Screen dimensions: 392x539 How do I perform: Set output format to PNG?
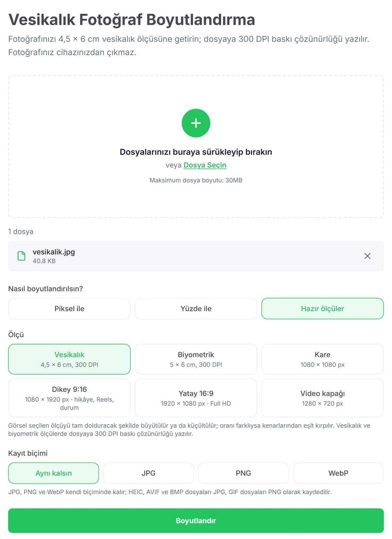pyautogui.click(x=243, y=473)
